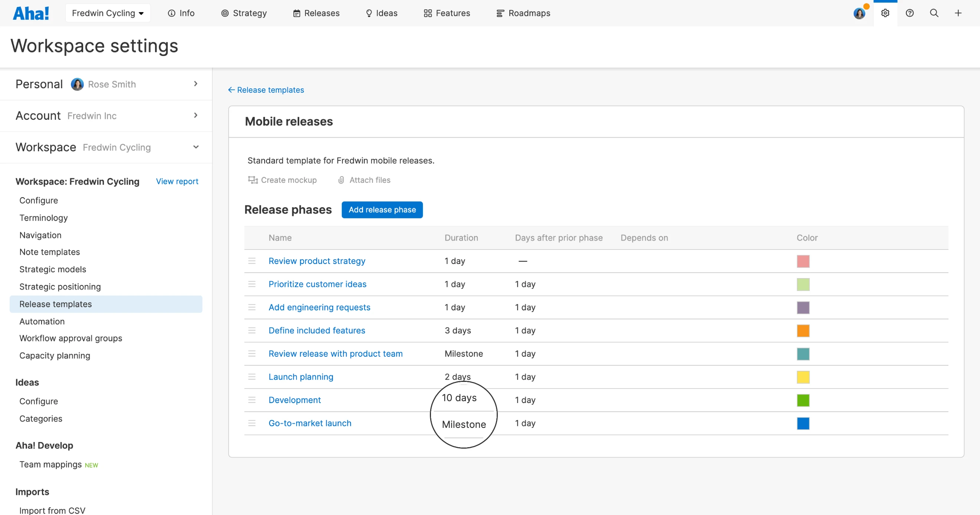
Task: Expand the Personal settings section
Action: (196, 84)
